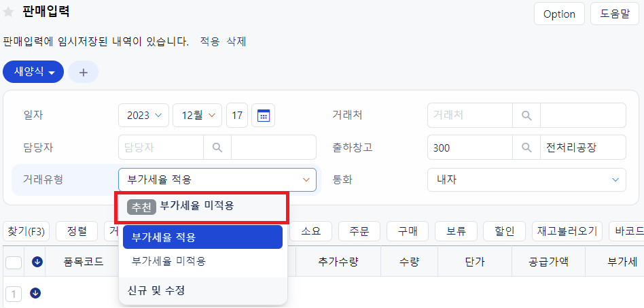Toggle the favorite star beside 판매입력
Viewport: 644px width, 308px height.
[x=8, y=12]
